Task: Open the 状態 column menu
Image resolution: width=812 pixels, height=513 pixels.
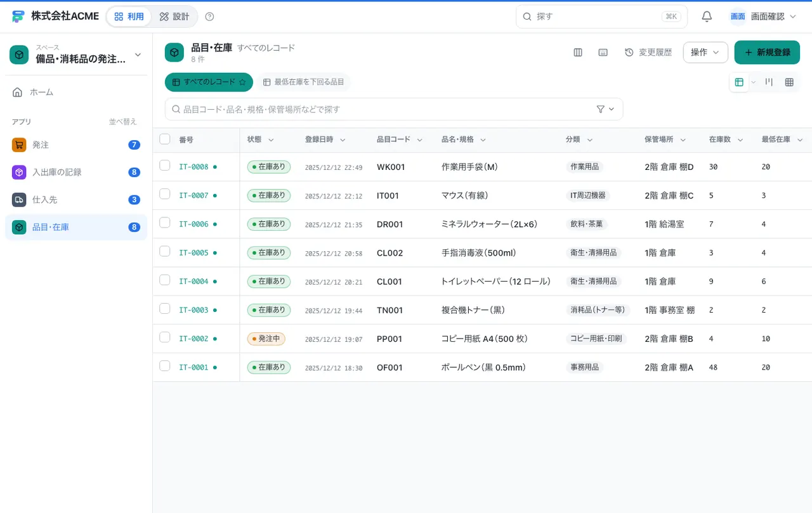Action: point(271,140)
